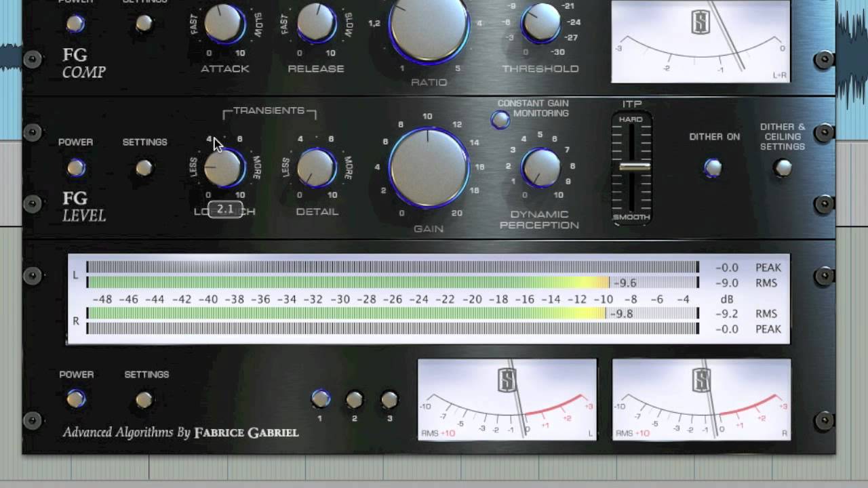Click the right channel -0.0 PEAK readout
Screen dimensions: 868x488
coord(727,329)
